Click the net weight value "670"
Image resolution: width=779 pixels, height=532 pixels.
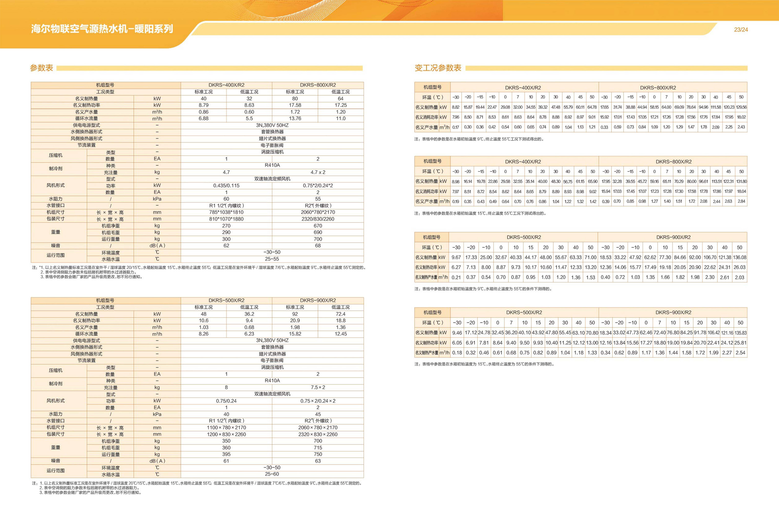[x=318, y=225]
